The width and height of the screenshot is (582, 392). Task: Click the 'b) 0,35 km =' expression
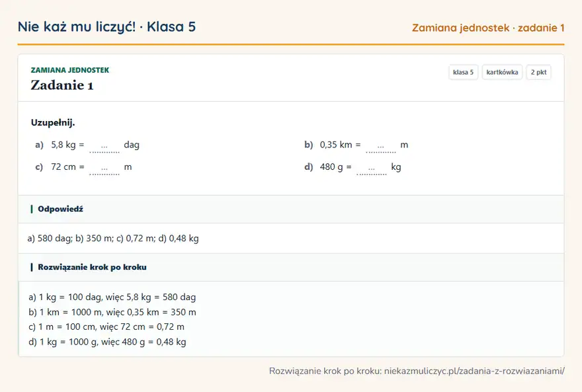click(333, 145)
